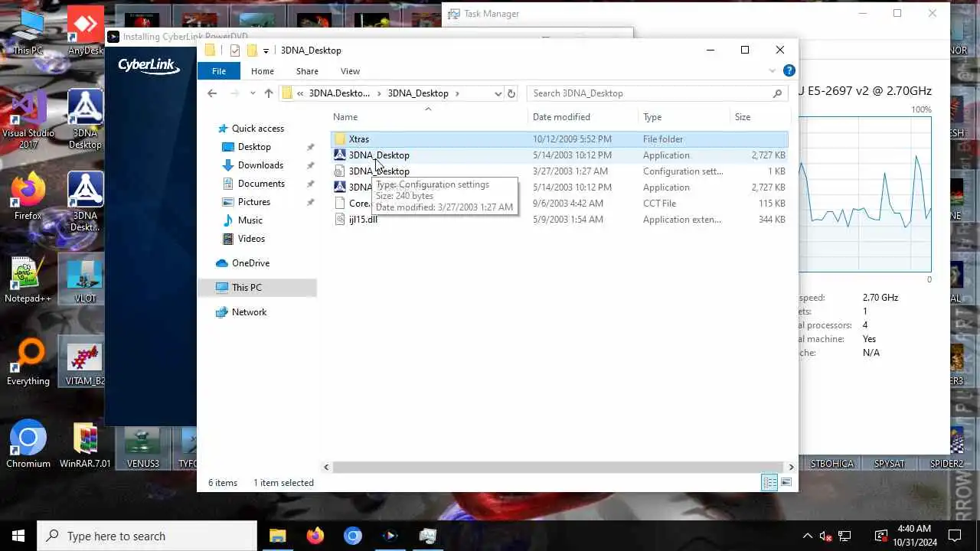The width and height of the screenshot is (980, 551).
Task: Select the This PC desktop icon
Action: (x=28, y=32)
